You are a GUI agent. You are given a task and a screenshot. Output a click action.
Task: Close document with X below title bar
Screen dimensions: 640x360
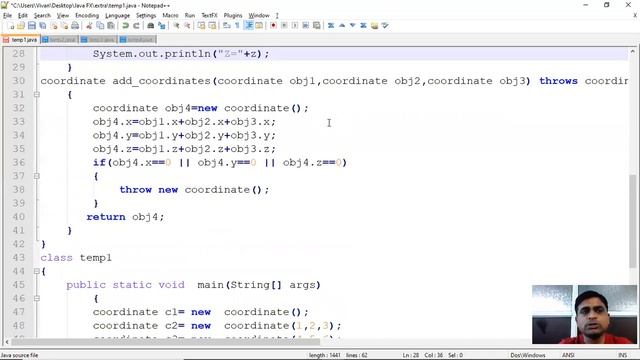coord(635,16)
